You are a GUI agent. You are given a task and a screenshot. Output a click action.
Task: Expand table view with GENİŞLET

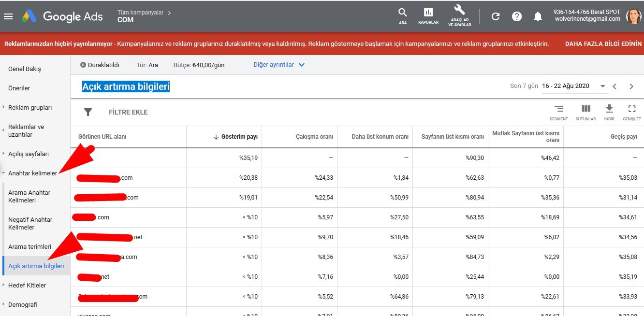click(x=631, y=113)
